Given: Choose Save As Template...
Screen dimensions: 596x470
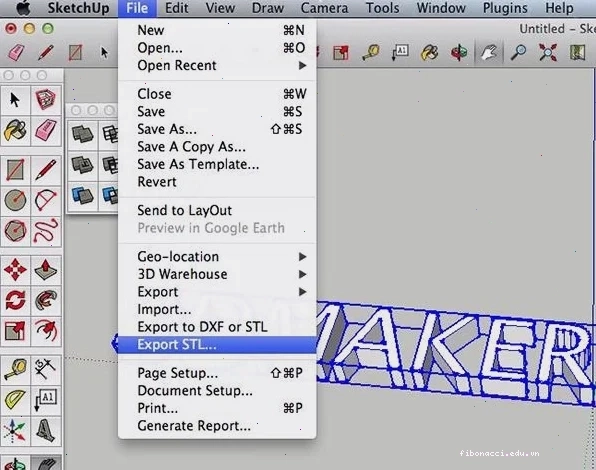Looking at the screenshot, I should [x=217, y=164].
